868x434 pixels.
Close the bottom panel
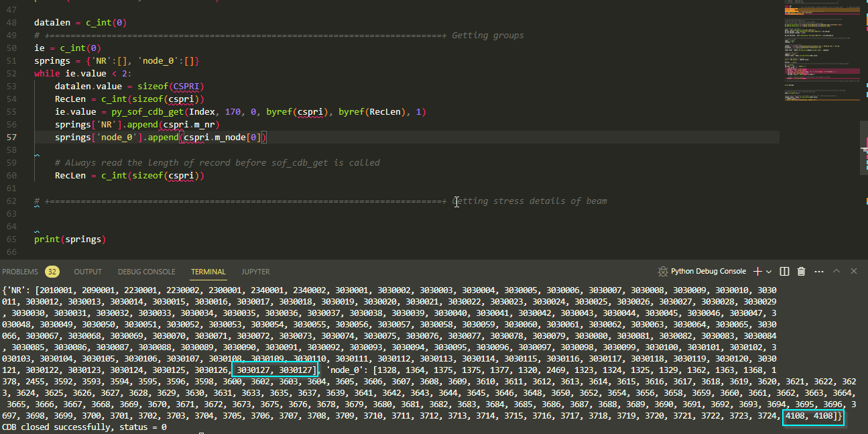tap(854, 271)
